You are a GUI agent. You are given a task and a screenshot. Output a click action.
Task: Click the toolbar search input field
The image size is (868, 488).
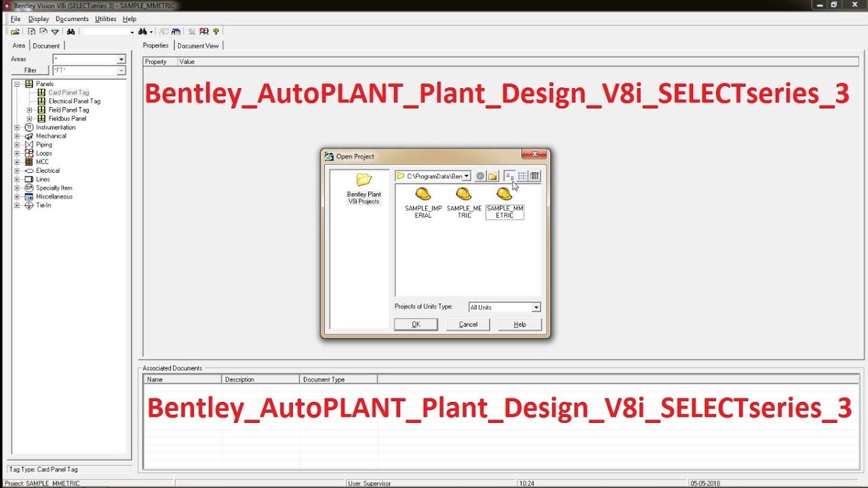click(x=106, y=32)
